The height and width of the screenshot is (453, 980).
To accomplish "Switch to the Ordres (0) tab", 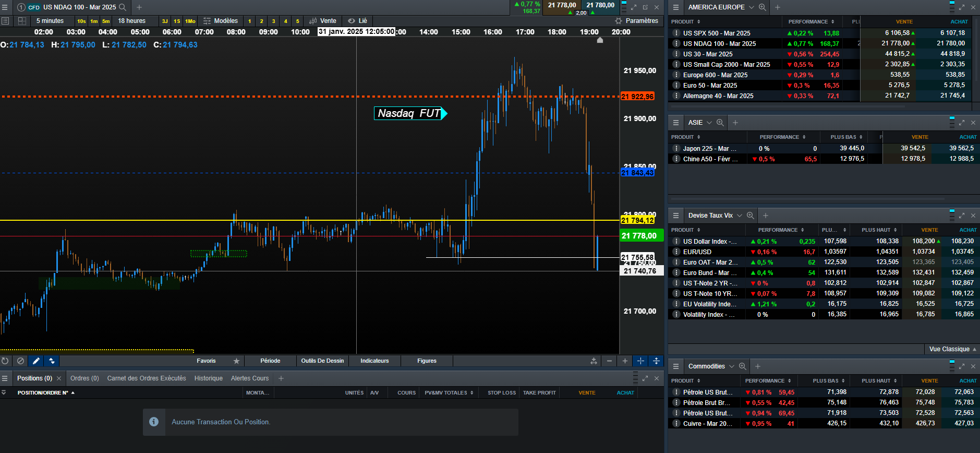I will 84,378.
